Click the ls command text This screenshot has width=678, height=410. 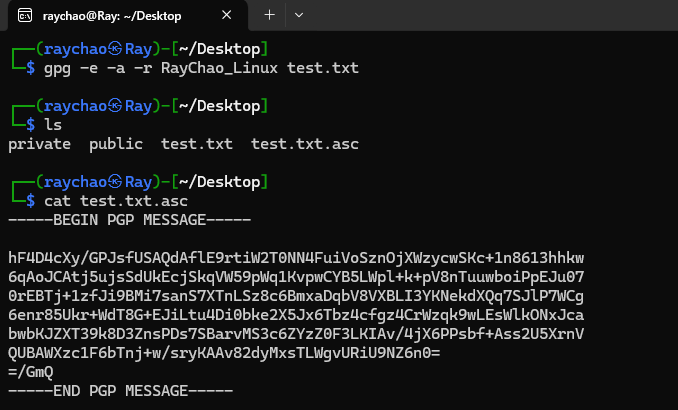pos(53,125)
